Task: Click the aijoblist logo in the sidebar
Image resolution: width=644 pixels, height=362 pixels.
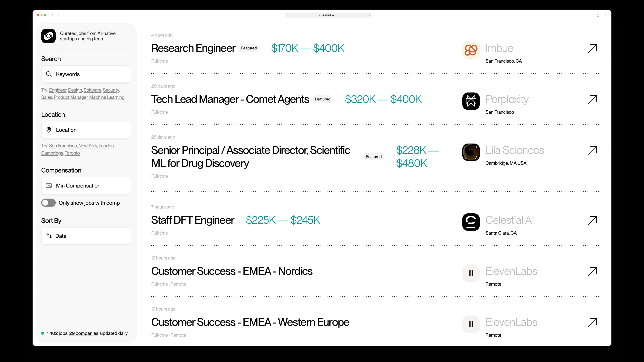Action: 48,36
